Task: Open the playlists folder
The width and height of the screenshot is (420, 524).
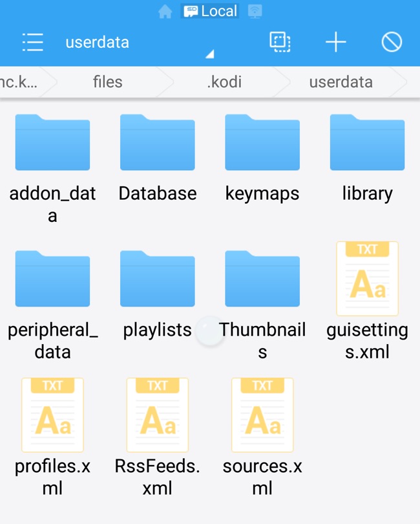Action: tap(157, 279)
